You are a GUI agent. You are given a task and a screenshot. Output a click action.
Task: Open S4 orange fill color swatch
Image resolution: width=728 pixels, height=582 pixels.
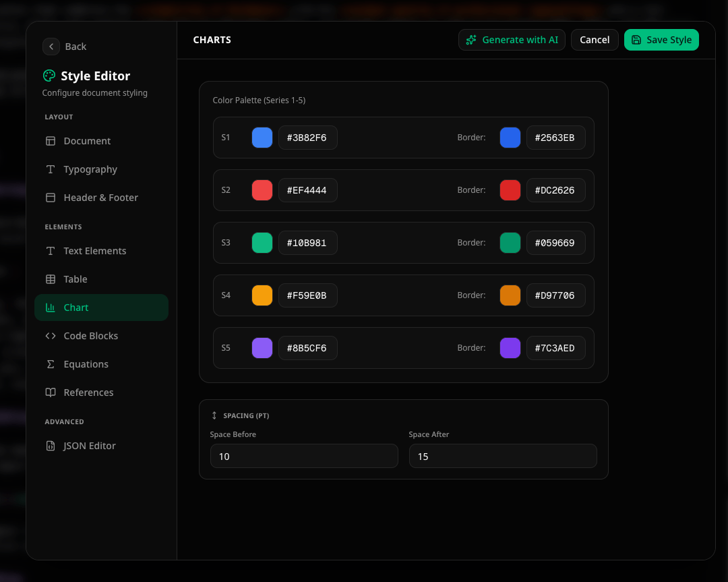tap(262, 295)
